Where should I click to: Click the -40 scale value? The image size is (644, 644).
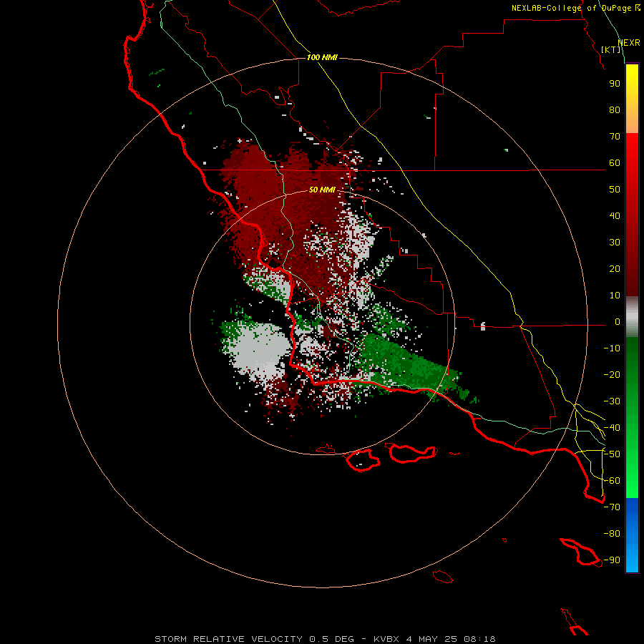click(612, 428)
